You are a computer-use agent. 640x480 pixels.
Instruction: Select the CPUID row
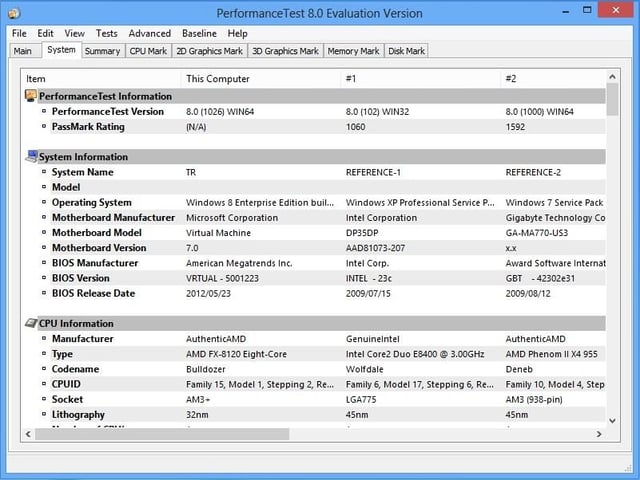[x=314, y=384]
